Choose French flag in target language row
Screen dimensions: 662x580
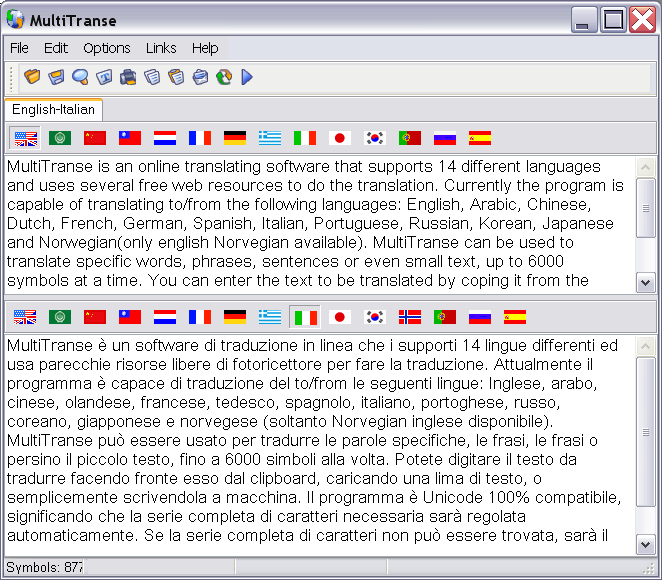point(200,317)
